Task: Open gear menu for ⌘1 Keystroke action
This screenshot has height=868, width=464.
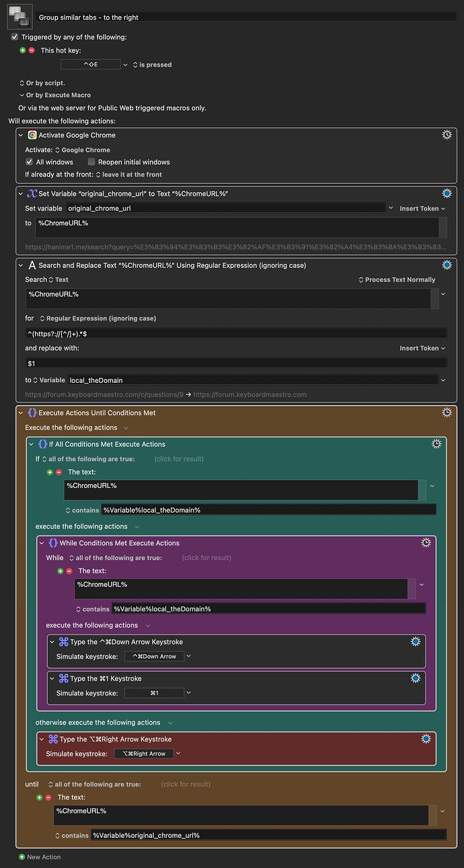Action: pos(416,678)
